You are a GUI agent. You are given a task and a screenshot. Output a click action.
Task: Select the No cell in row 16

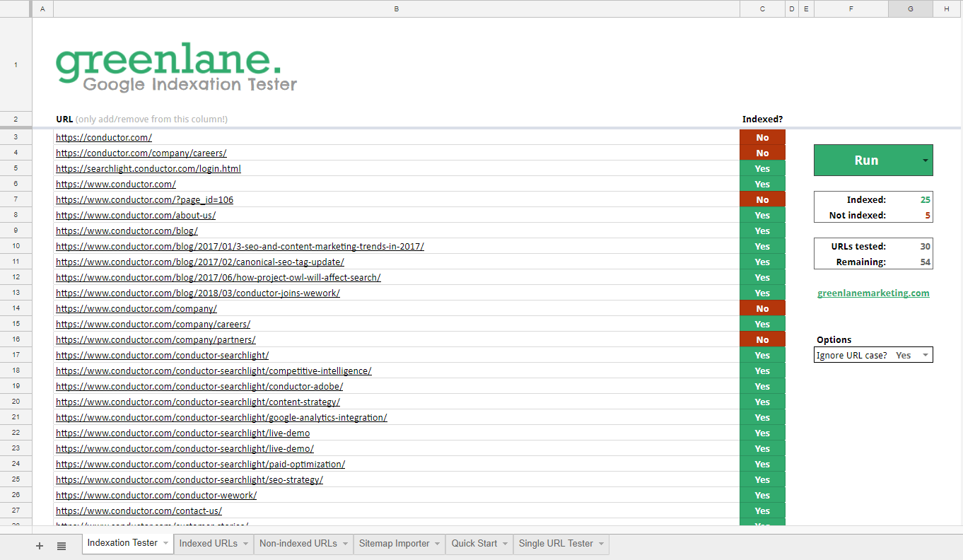tap(762, 339)
